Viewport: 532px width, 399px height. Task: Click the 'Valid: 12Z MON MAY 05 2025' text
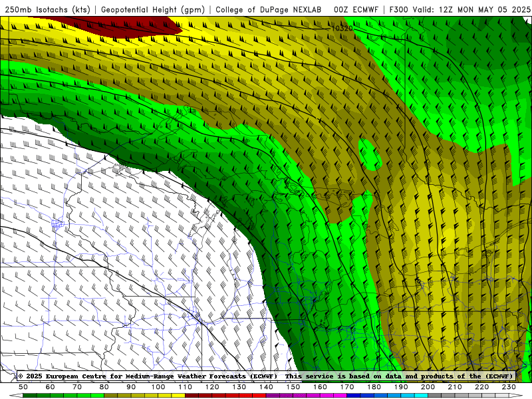coord(471,10)
